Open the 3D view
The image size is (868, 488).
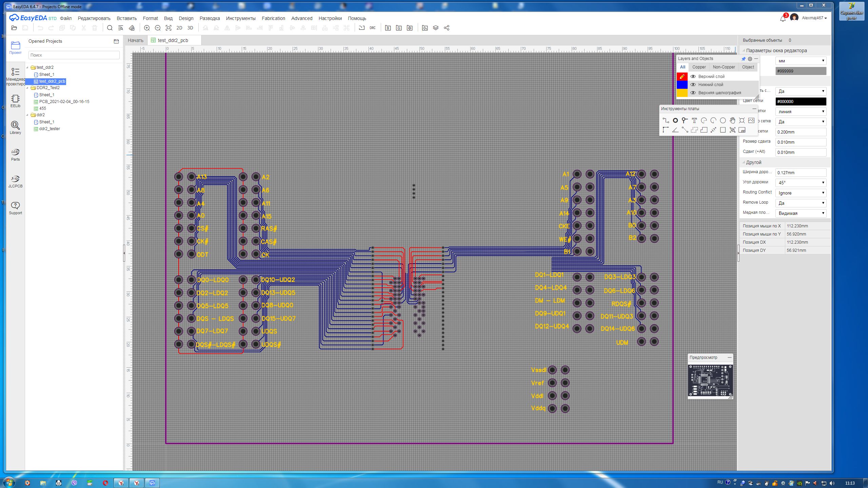point(190,28)
